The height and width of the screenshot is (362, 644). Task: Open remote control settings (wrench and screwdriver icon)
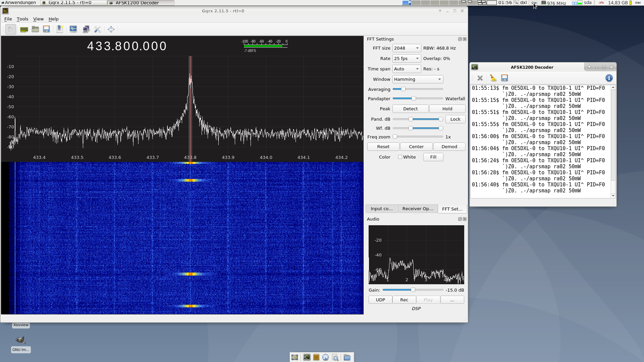97,29
